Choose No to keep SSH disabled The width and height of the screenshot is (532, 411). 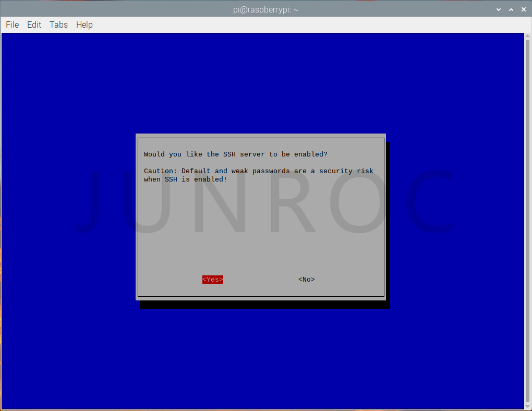click(306, 280)
